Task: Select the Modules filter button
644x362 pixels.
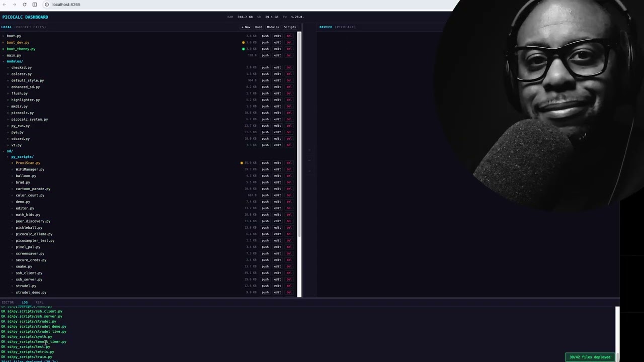Action: pyautogui.click(x=273, y=27)
